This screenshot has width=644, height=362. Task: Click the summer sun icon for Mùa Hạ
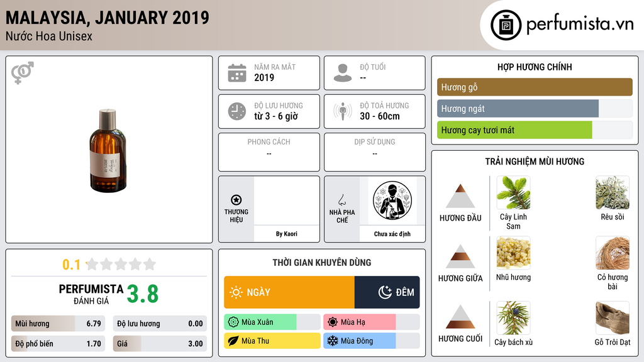click(333, 322)
